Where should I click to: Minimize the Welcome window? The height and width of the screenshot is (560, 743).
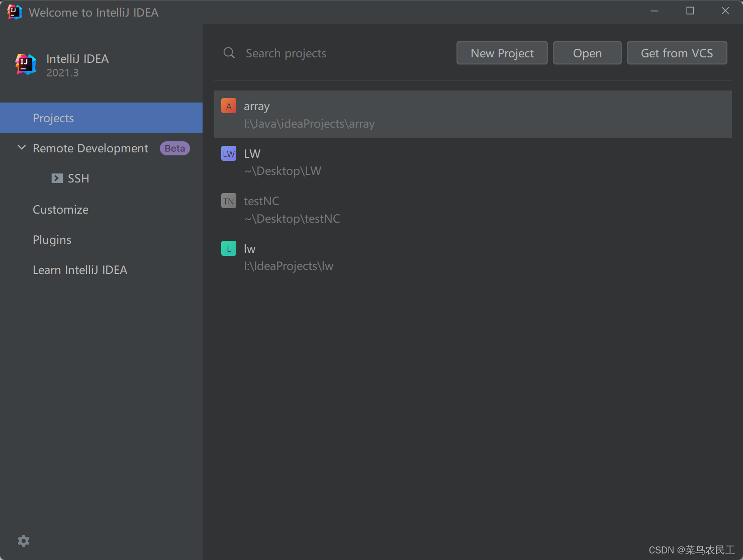655,11
